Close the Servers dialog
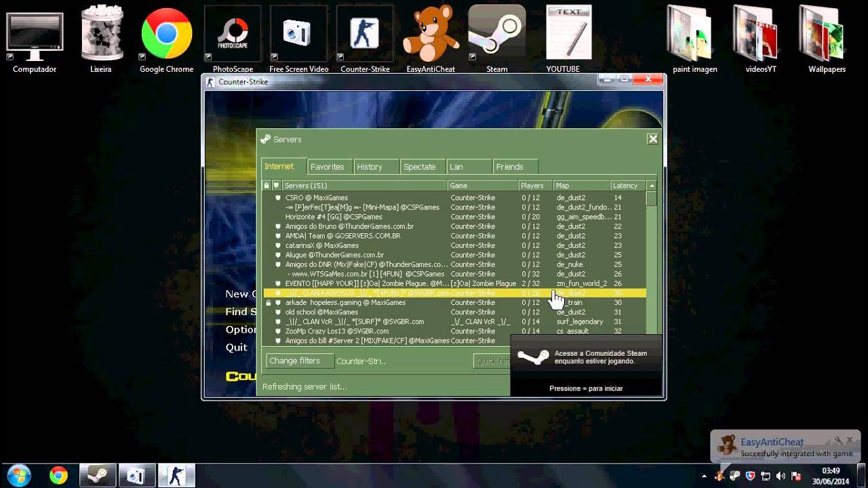The width and height of the screenshot is (868, 488). click(x=652, y=139)
